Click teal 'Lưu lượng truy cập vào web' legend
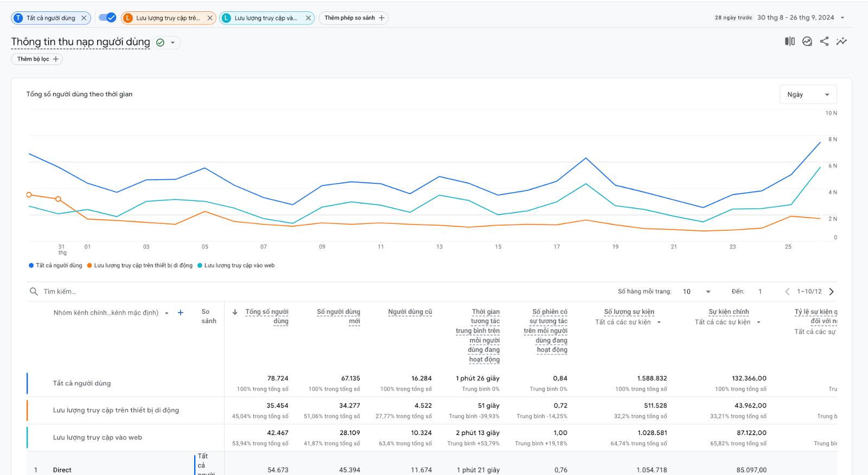This screenshot has width=868, height=475. pyautogui.click(x=236, y=265)
